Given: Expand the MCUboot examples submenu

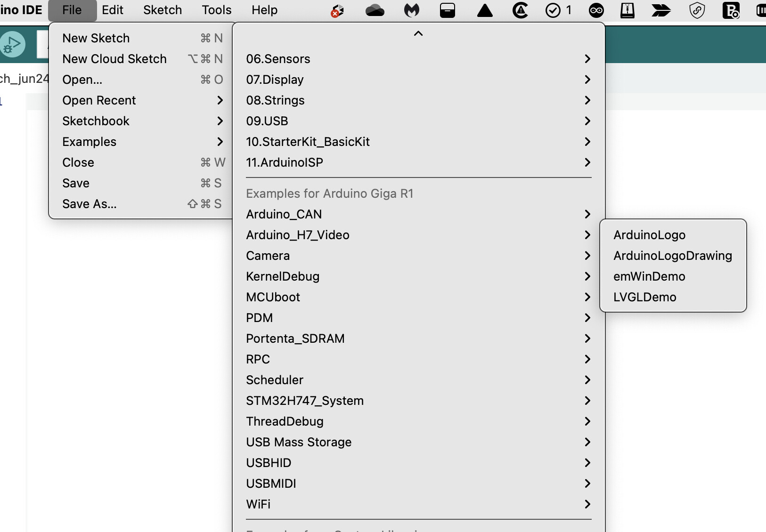Looking at the screenshot, I should tap(418, 297).
